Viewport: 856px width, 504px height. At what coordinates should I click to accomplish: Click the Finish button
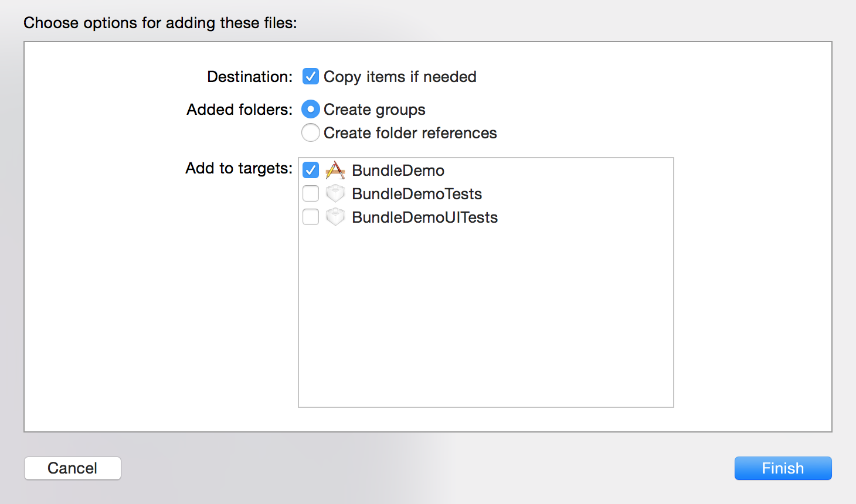(783, 468)
